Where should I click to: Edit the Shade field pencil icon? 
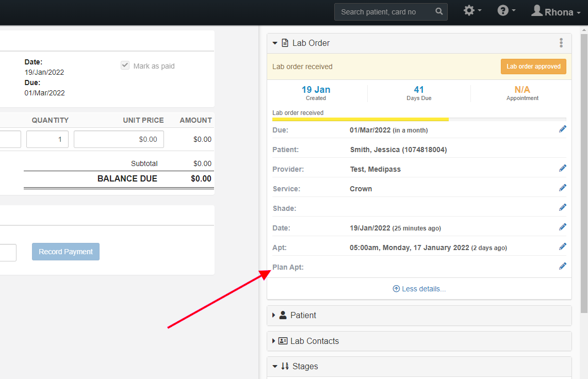pos(563,207)
